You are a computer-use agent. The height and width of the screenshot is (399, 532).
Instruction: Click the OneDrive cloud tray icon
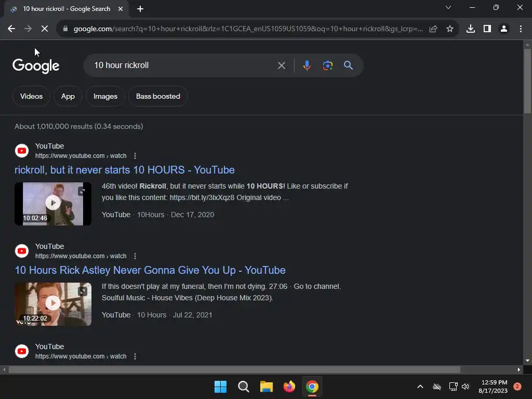pyautogui.click(x=437, y=387)
